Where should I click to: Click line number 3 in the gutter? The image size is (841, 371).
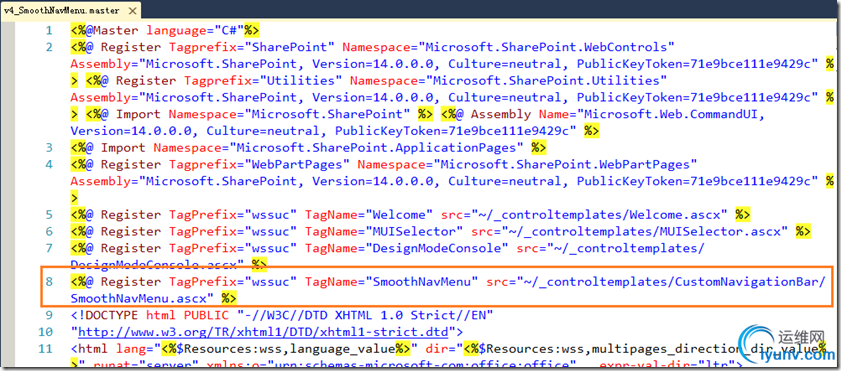click(49, 147)
